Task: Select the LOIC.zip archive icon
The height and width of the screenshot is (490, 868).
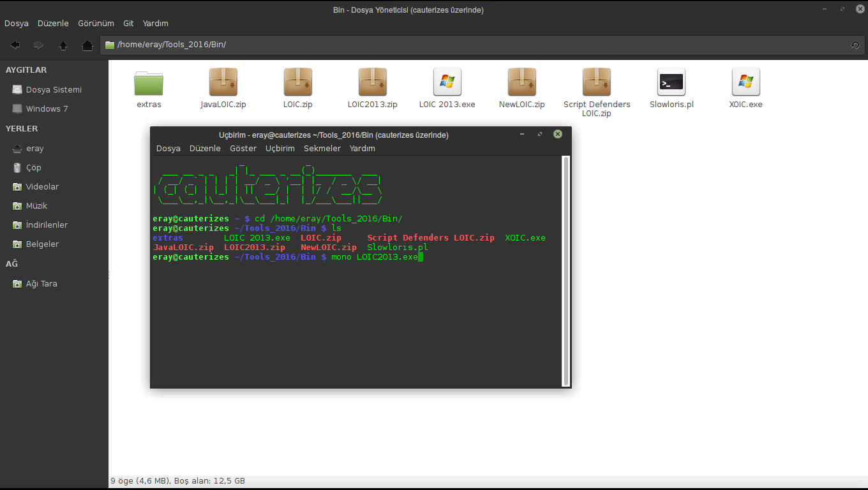Action: [x=298, y=82]
